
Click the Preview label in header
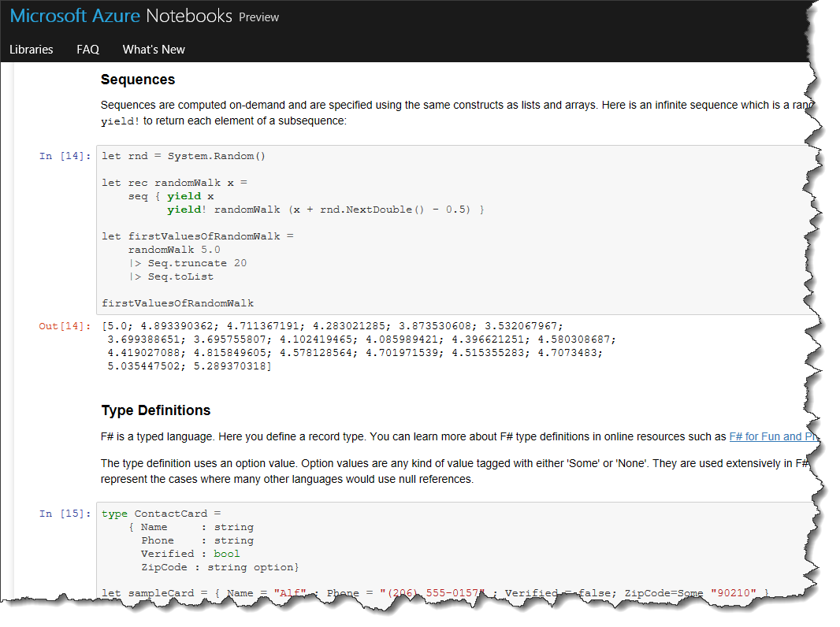(x=258, y=17)
